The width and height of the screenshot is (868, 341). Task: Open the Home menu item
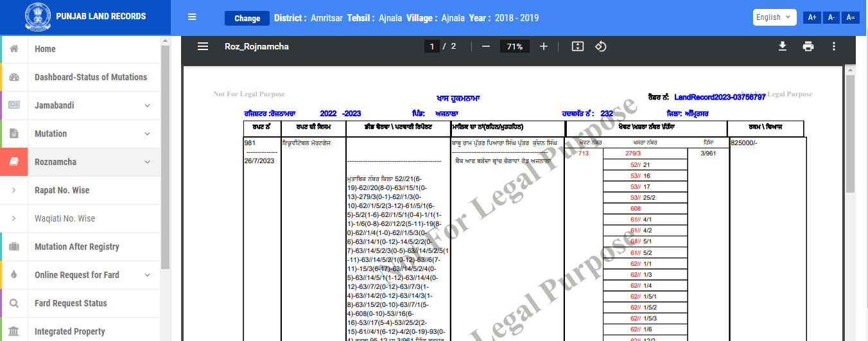[x=80, y=49]
